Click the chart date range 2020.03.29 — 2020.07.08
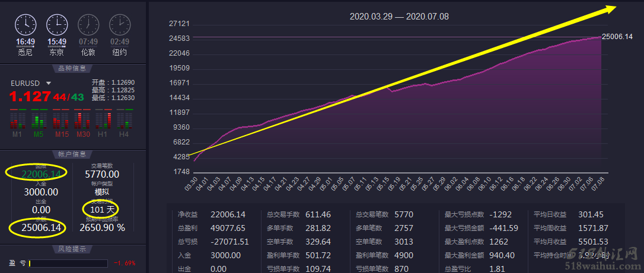644x273 pixels. point(399,17)
